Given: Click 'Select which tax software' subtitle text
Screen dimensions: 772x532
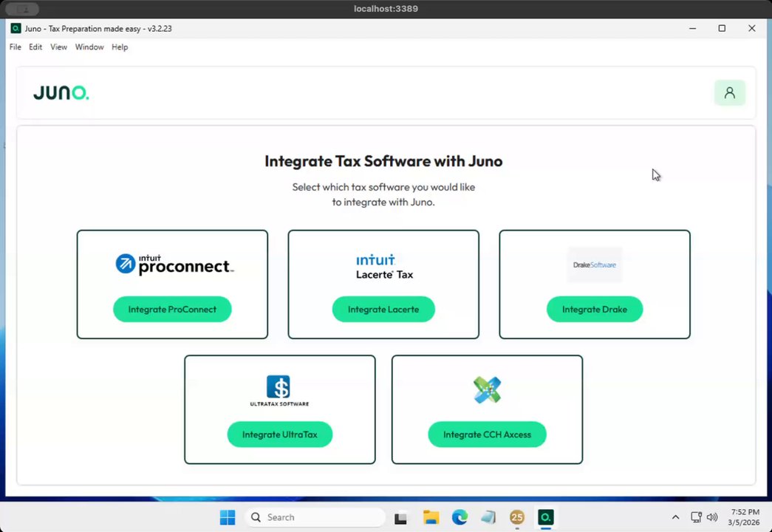Looking at the screenshot, I should (383, 194).
